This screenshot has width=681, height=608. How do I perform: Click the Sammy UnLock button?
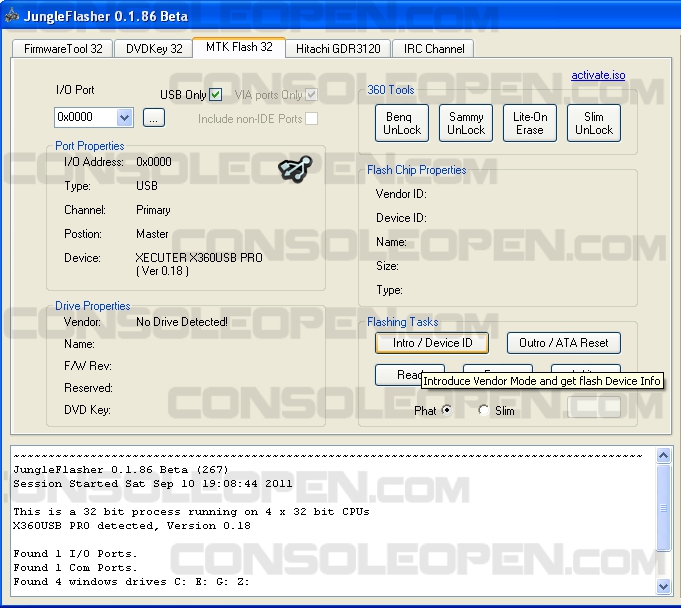coord(466,123)
